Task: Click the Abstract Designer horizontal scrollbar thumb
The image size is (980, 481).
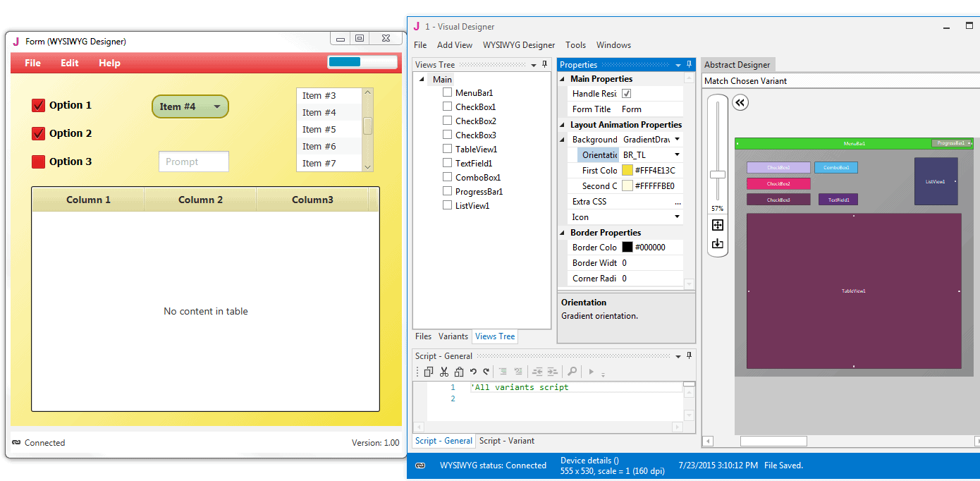Action: click(773, 441)
